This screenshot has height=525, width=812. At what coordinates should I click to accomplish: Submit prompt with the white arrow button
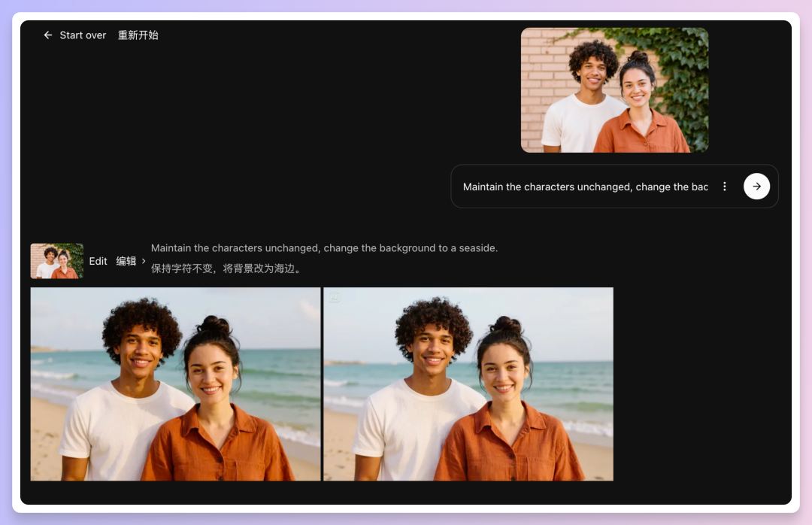coord(756,187)
